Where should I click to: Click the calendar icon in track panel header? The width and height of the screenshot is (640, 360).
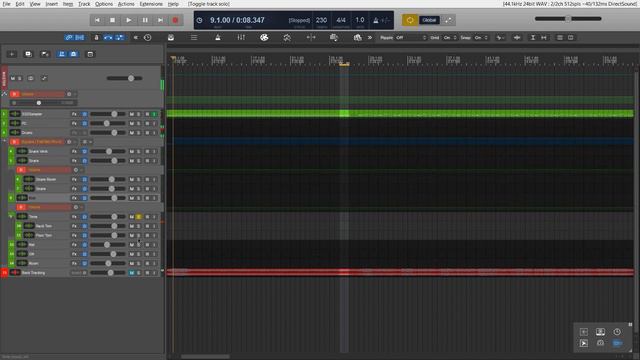pyautogui.click(x=90, y=54)
